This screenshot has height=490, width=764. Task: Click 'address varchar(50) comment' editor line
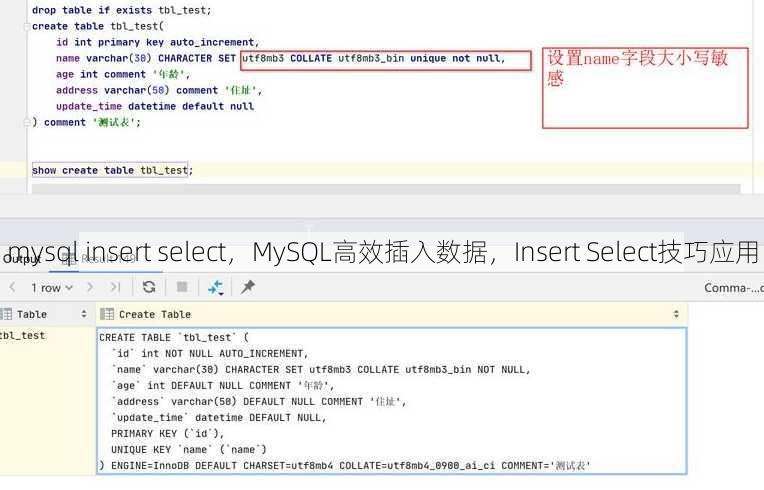click(x=159, y=91)
